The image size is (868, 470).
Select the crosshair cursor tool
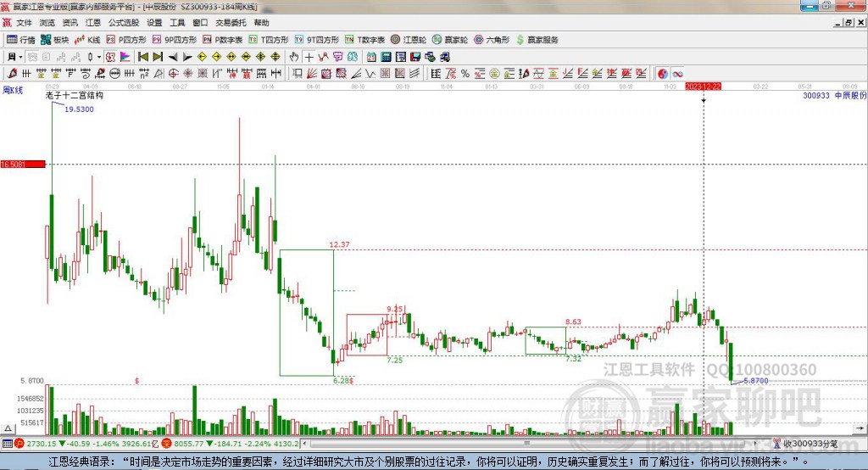(309, 57)
